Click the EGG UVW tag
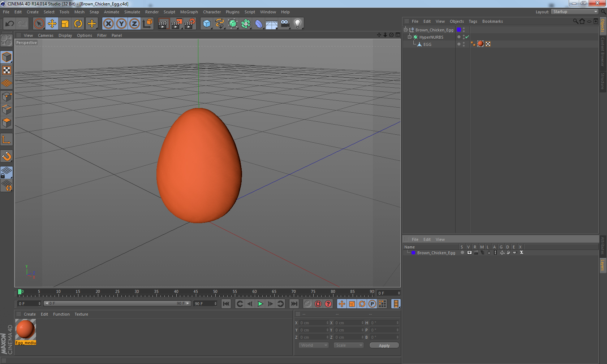This screenshot has height=364, width=607. pos(488,44)
